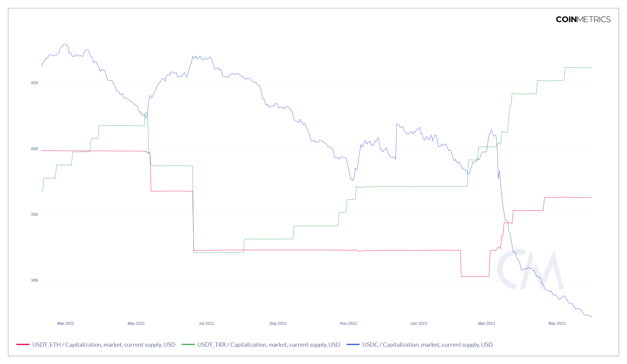Click the Coin Metrics logo
The image size is (627, 364).
coord(583,20)
